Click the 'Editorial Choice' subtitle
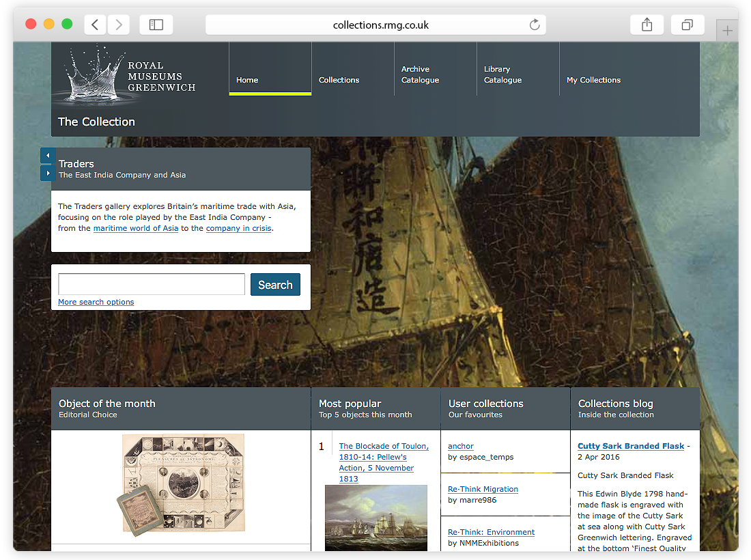 (87, 415)
